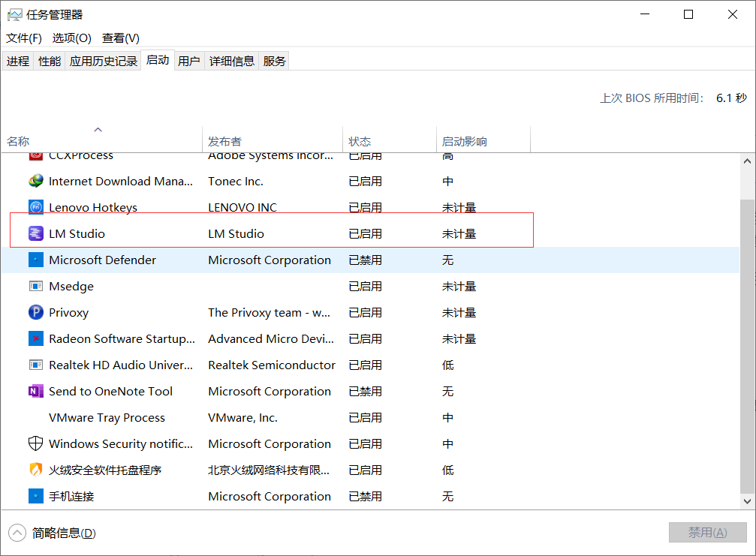
Task: Click the Send to OneNote Tool icon
Action: tap(36, 391)
